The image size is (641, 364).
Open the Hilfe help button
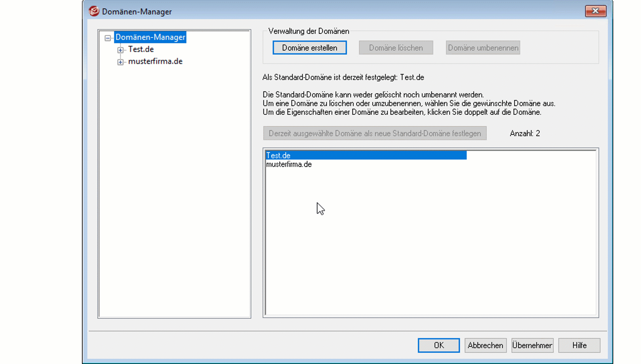tap(579, 345)
